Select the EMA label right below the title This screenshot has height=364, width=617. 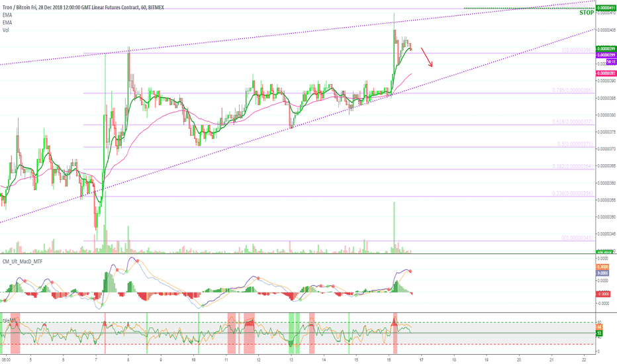pos(7,15)
